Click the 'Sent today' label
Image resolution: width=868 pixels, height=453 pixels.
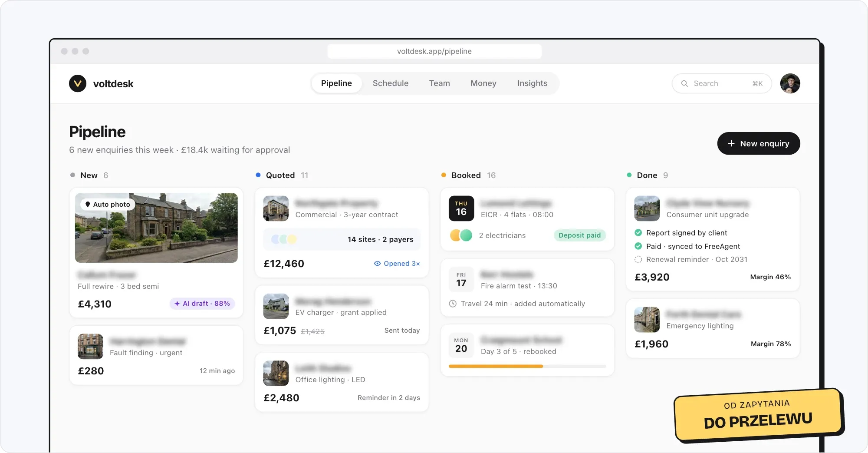pos(402,331)
